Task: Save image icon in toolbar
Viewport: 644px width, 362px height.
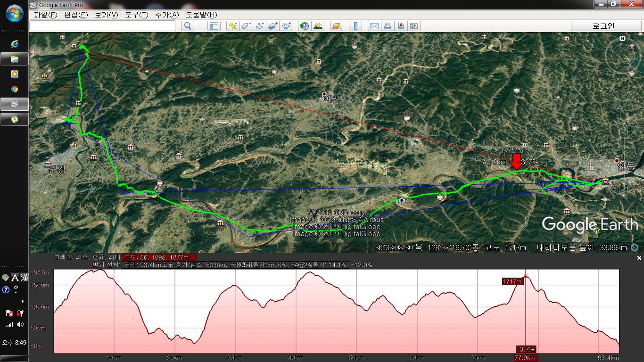Action: (x=401, y=26)
